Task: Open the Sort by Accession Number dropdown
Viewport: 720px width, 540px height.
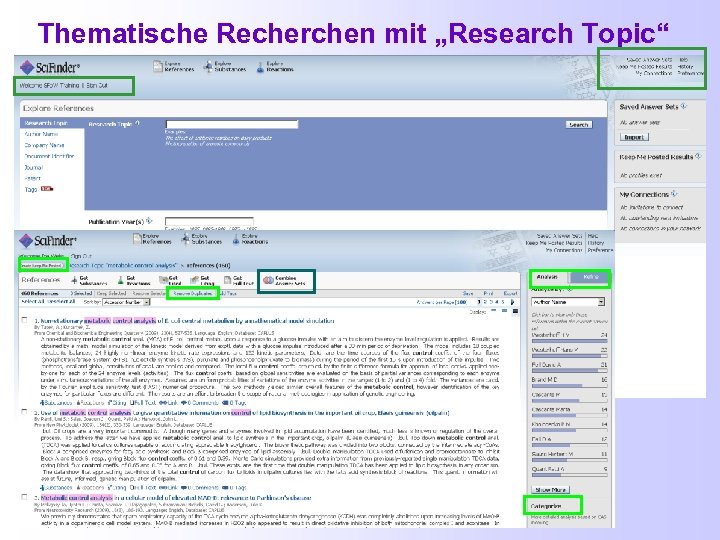Action: tap(126, 302)
